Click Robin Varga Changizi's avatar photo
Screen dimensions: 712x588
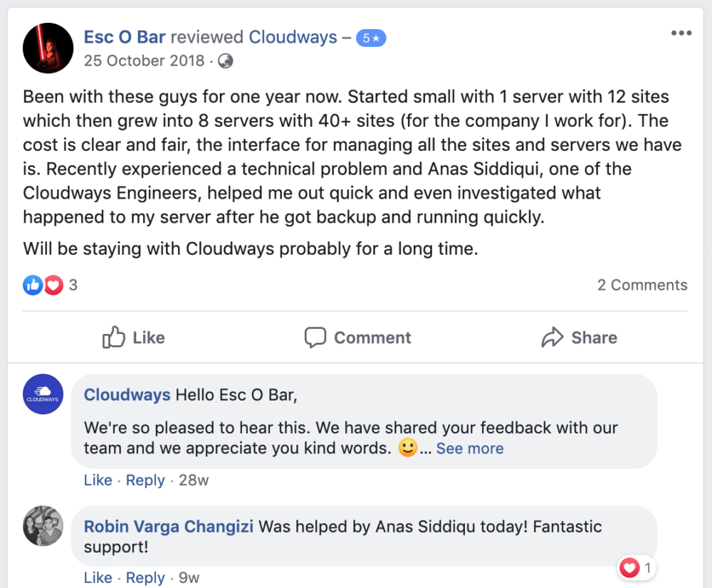pyautogui.click(x=43, y=526)
